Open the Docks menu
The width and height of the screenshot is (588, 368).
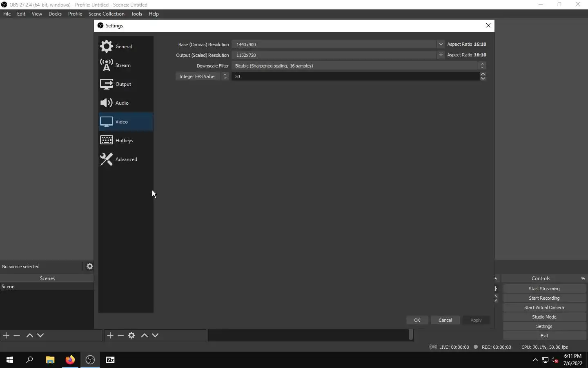[x=55, y=13]
